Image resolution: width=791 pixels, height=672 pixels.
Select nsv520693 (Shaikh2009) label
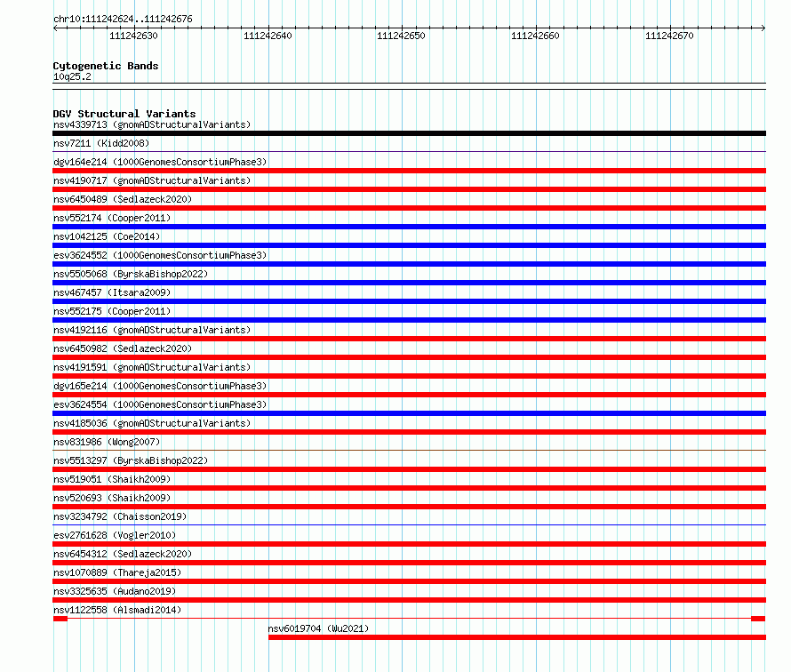click(x=112, y=498)
